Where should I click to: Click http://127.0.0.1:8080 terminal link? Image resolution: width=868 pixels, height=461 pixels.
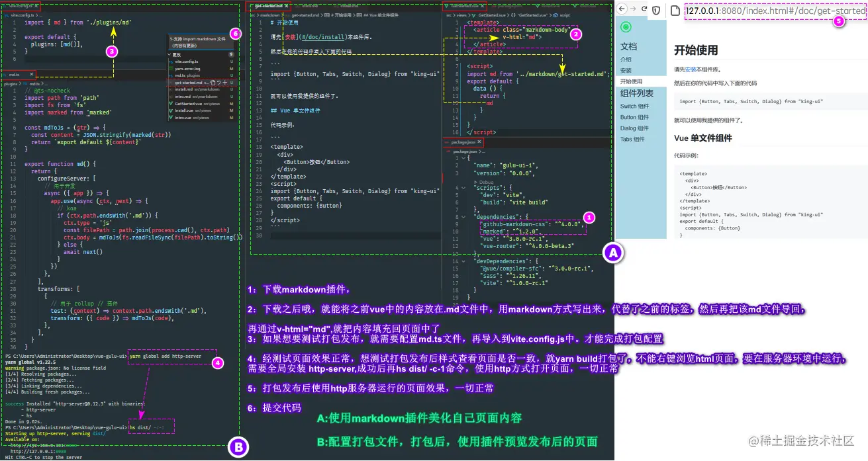click(x=38, y=451)
